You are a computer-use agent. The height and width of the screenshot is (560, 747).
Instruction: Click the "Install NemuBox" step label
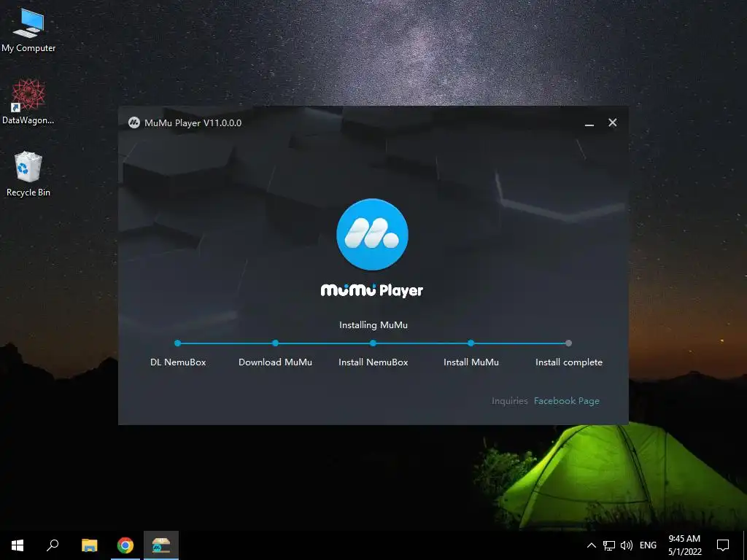(373, 362)
